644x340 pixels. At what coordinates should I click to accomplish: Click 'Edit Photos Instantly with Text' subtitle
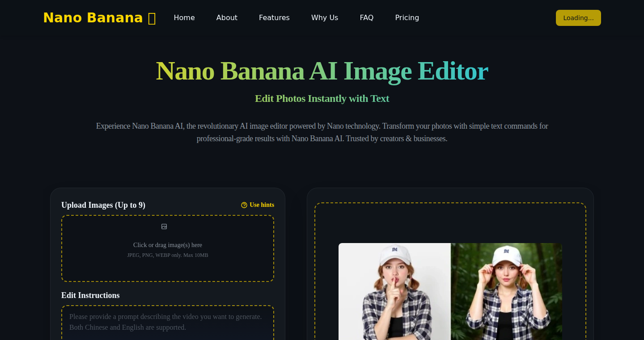pos(322,98)
